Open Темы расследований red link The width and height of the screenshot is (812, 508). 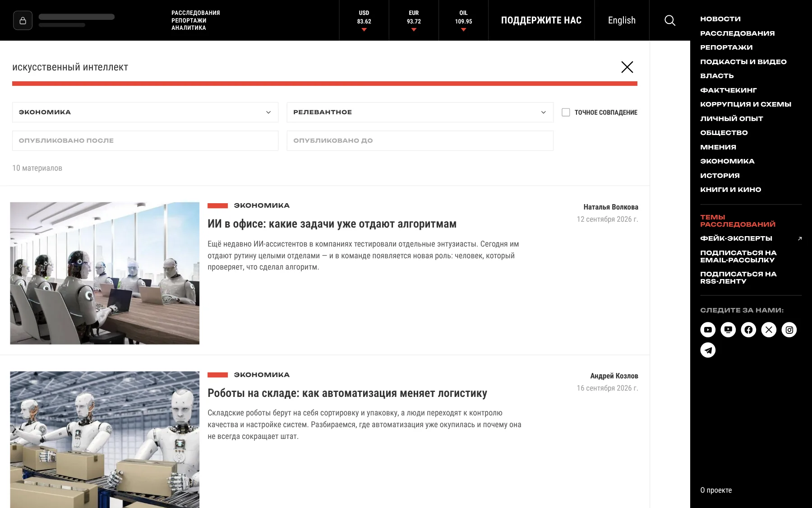pyautogui.click(x=738, y=221)
